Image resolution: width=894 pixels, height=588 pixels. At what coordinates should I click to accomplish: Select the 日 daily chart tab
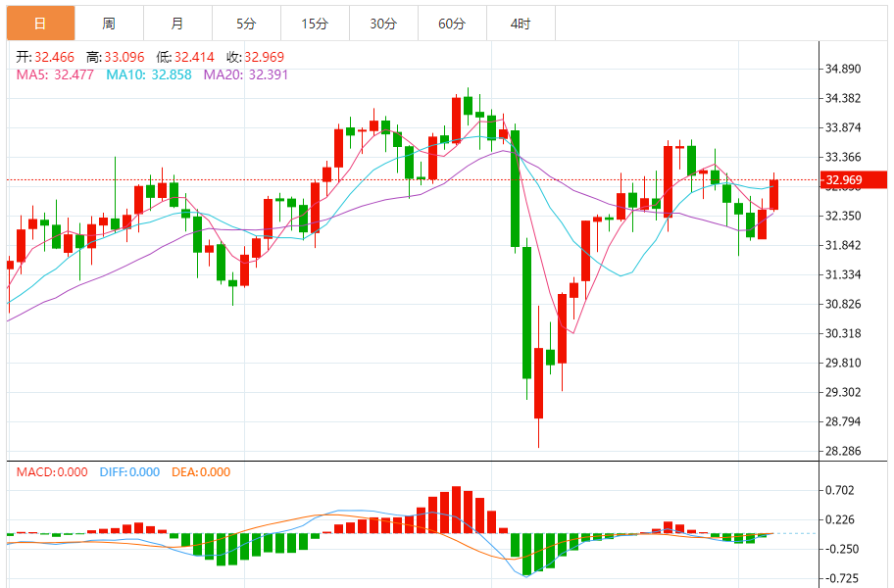point(40,24)
